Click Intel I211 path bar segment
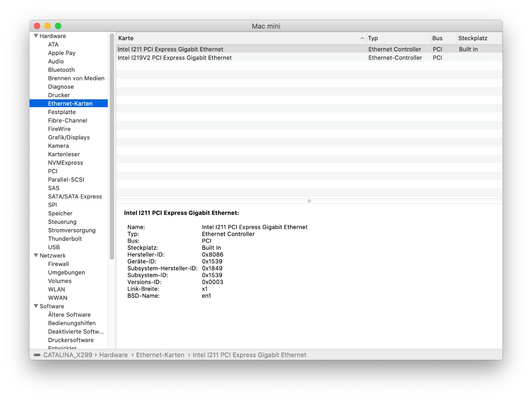Image resolution: width=532 pixels, height=399 pixels. pos(249,355)
